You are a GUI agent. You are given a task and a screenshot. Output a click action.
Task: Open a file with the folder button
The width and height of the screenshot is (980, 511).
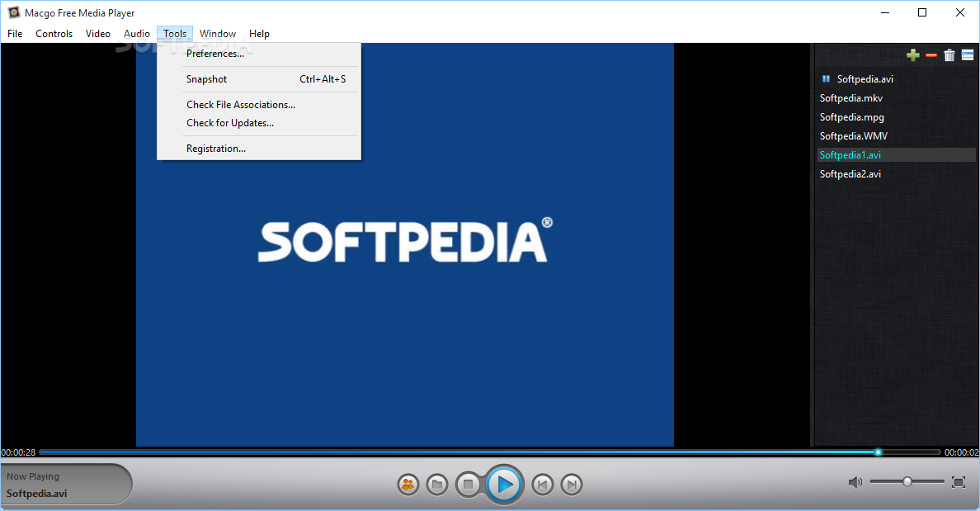click(x=437, y=484)
